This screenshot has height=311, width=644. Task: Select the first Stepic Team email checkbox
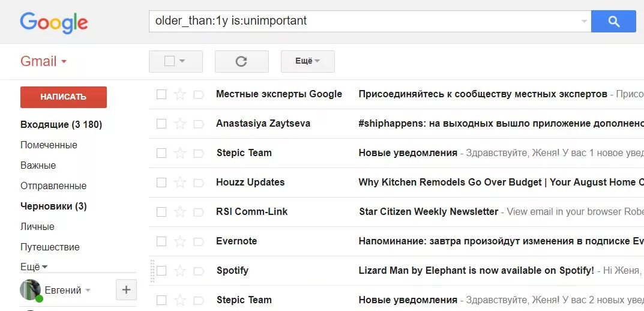(161, 153)
